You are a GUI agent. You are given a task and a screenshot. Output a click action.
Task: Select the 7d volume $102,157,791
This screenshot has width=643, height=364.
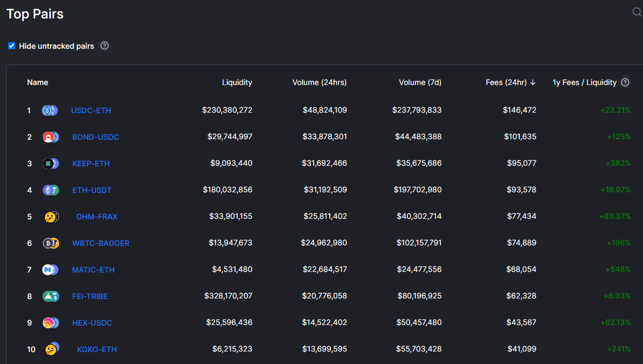(x=419, y=243)
